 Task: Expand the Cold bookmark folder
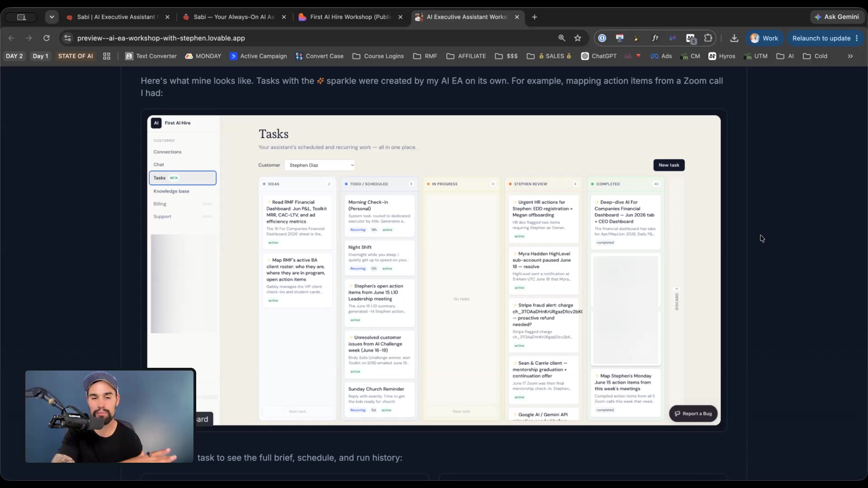[815, 56]
